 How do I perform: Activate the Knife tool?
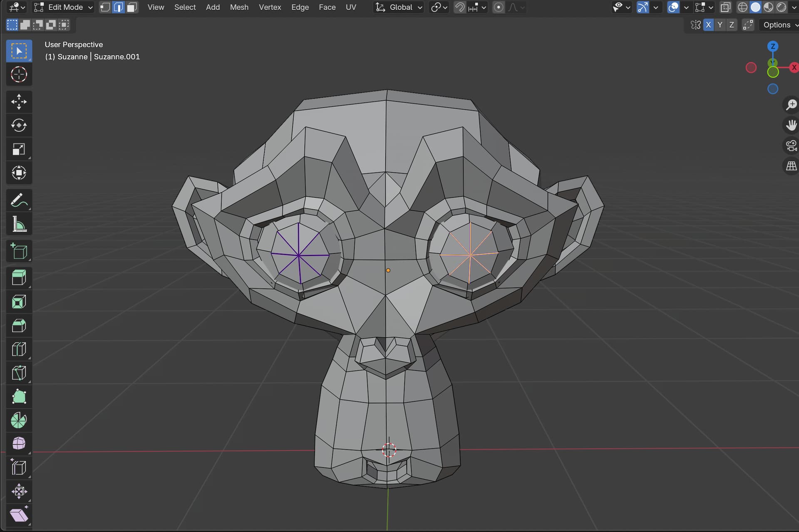19,373
